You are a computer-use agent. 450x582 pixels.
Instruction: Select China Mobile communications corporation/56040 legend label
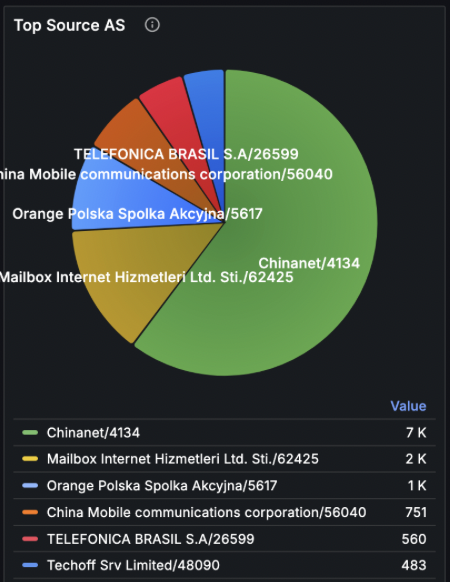[x=206, y=512]
